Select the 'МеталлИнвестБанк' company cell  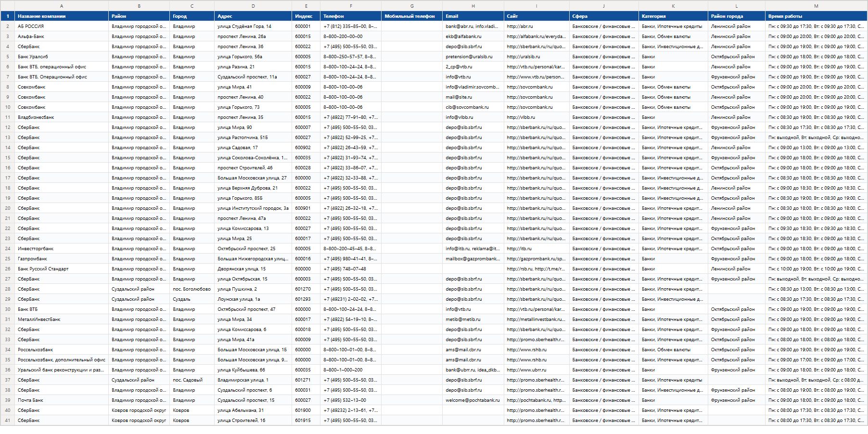click(x=62, y=319)
